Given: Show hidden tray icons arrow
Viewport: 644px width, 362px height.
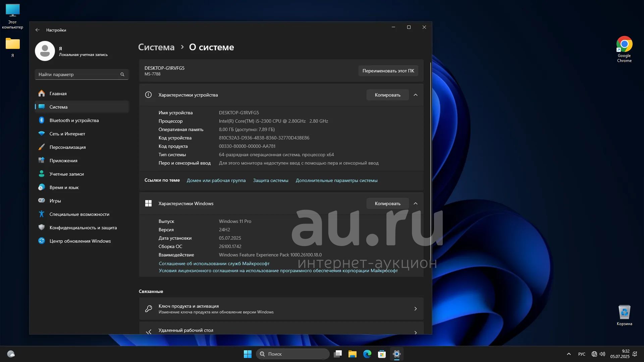Looking at the screenshot, I should click(x=569, y=354).
